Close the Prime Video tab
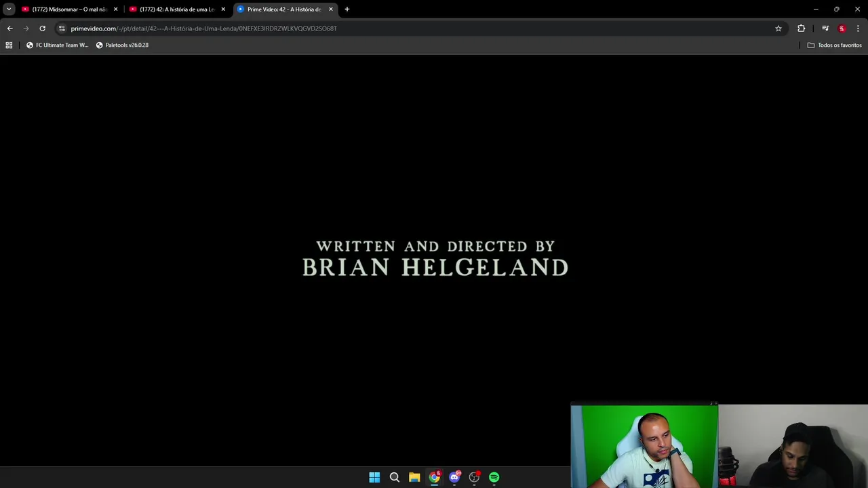The width and height of the screenshot is (868, 488). [x=331, y=9]
